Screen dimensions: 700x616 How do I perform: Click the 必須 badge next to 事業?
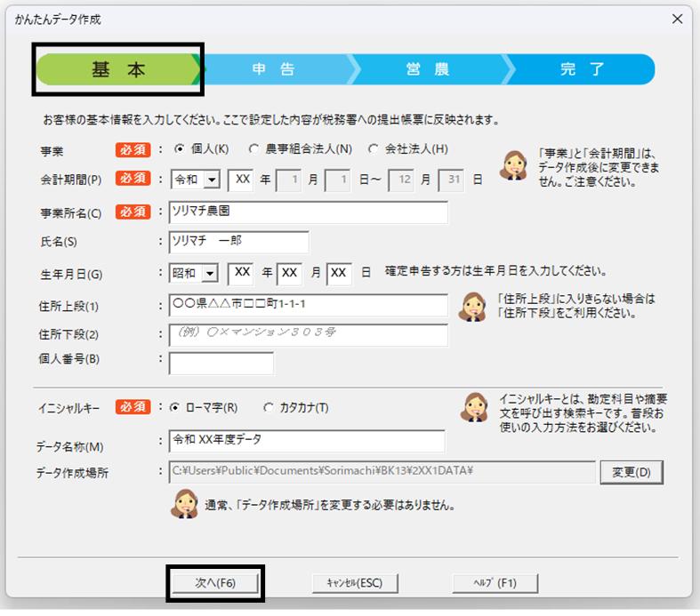click(x=133, y=150)
